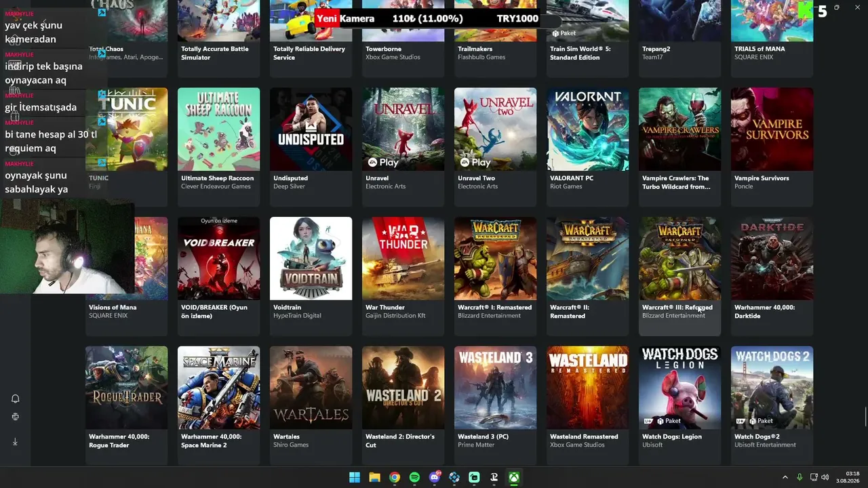
Task: Open the Wasteland 3 cover art
Action: (495, 388)
